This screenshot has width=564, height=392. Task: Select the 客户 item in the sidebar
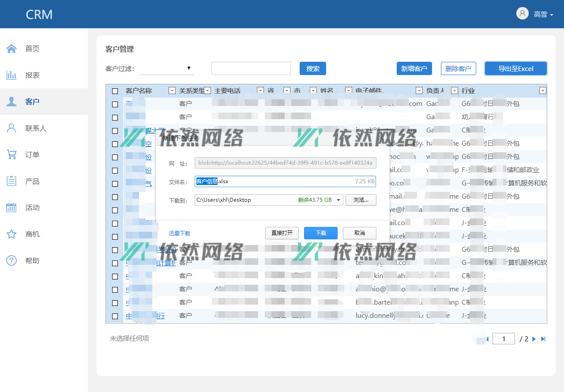[x=32, y=102]
